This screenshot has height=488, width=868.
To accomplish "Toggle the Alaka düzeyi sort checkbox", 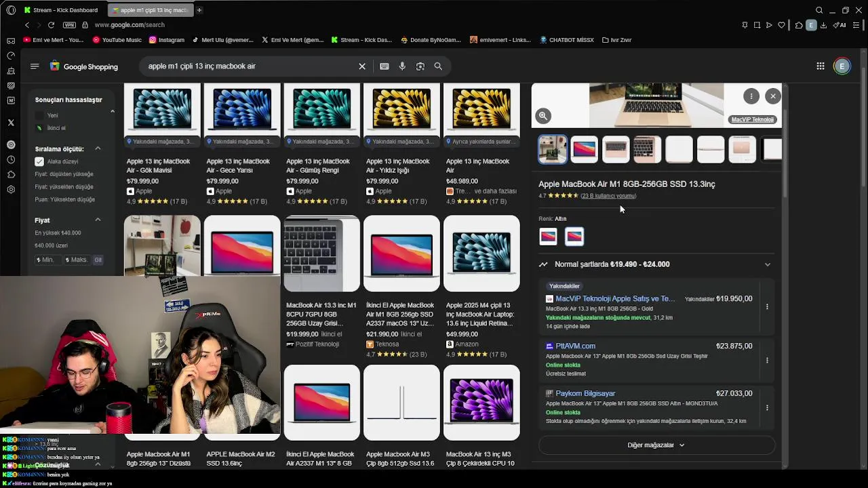I will click(39, 161).
